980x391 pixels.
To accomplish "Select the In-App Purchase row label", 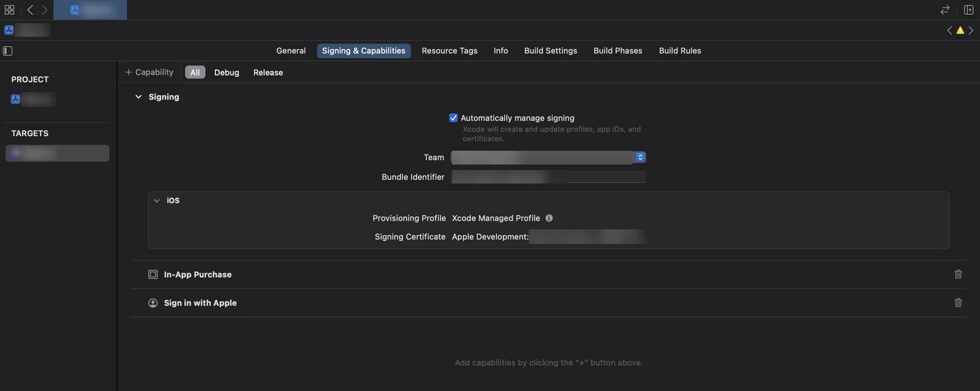I will click(x=198, y=275).
